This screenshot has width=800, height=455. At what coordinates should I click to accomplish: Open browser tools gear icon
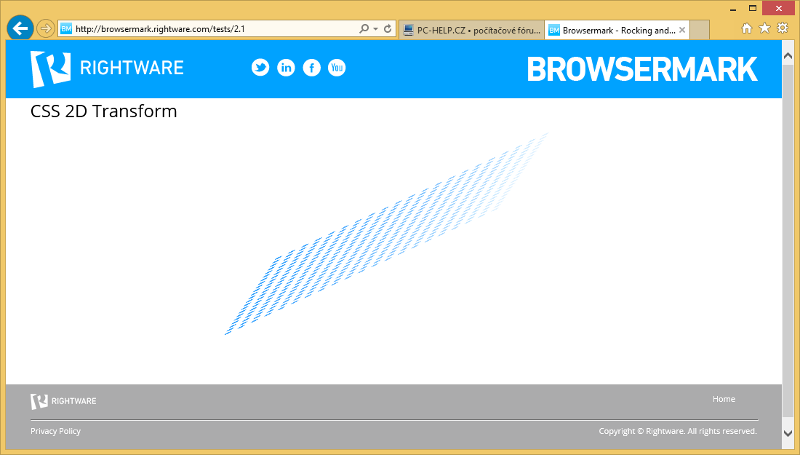pyautogui.click(x=783, y=28)
